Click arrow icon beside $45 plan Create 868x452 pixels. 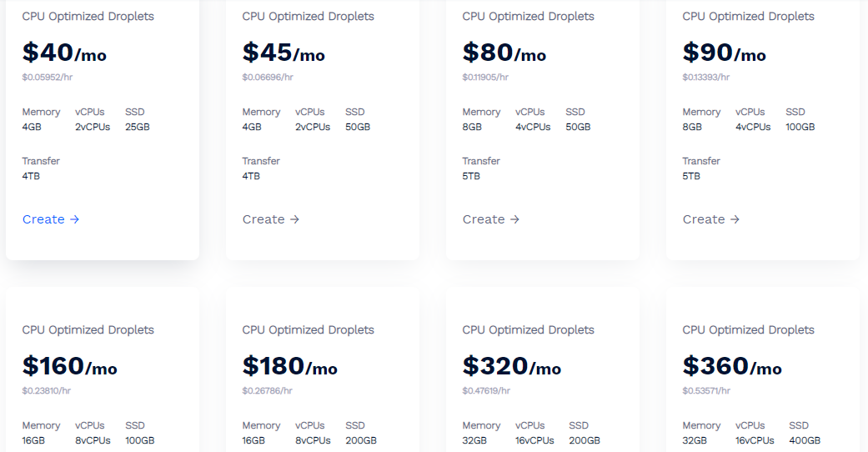click(x=295, y=219)
